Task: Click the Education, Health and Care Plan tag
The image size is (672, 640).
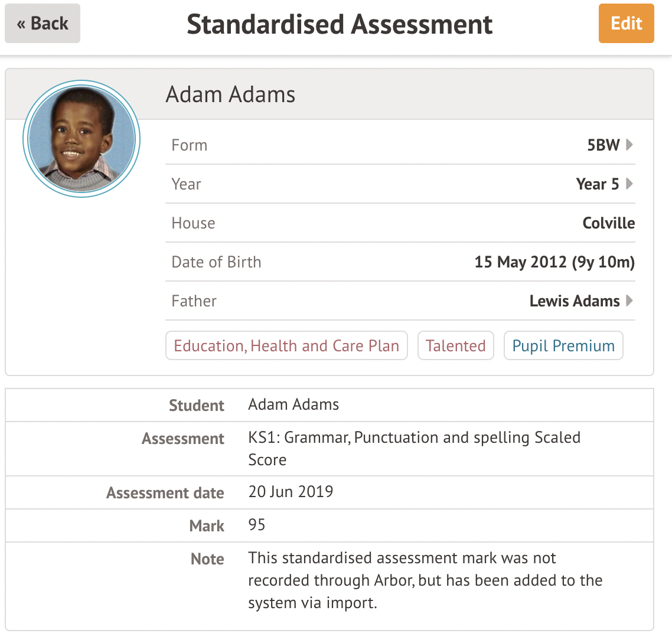Action: pos(286,346)
